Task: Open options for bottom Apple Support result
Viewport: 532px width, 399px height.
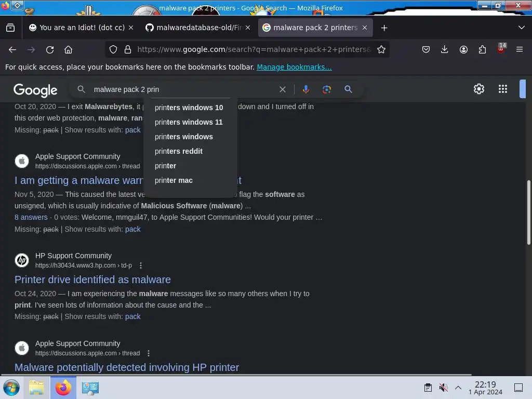Action: pos(149,353)
